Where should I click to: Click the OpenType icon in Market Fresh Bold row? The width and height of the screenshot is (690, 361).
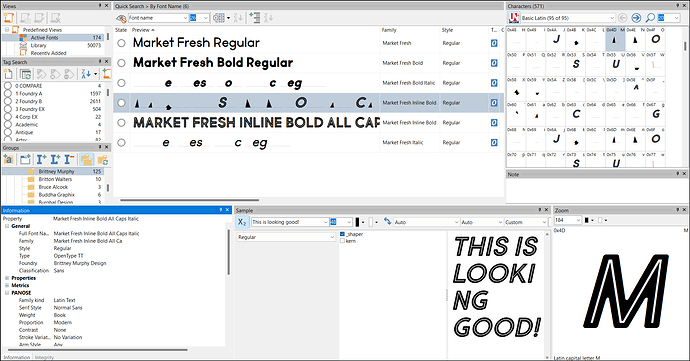pos(494,63)
